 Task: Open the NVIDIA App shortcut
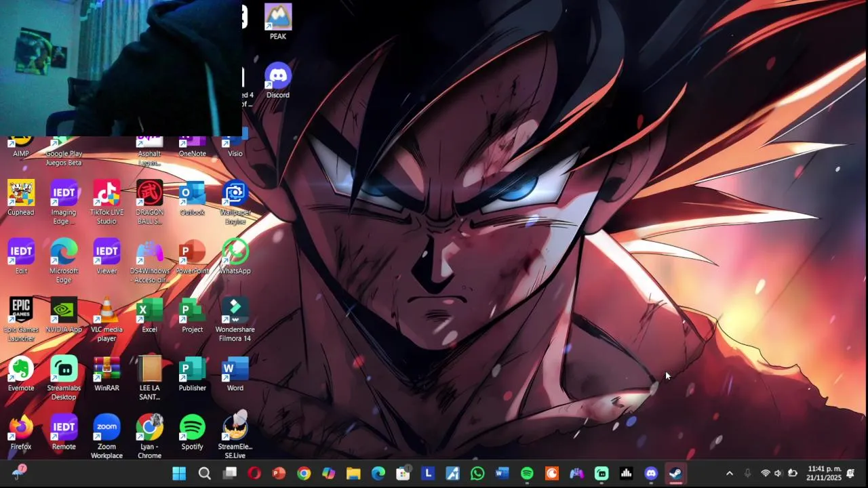click(x=64, y=314)
